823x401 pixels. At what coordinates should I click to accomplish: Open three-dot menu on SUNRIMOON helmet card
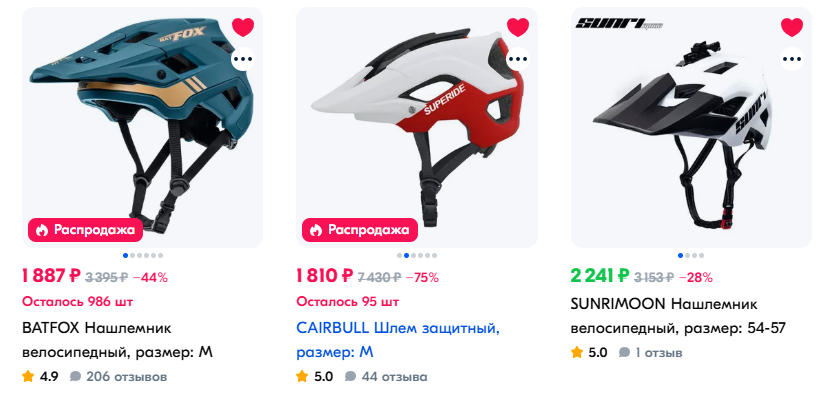pyautogui.click(x=792, y=59)
